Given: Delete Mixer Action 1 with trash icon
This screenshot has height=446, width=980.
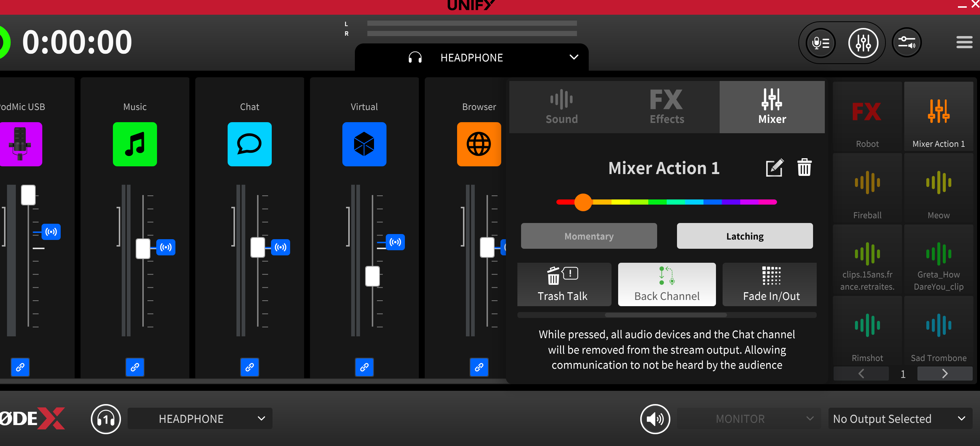Looking at the screenshot, I should [x=804, y=167].
